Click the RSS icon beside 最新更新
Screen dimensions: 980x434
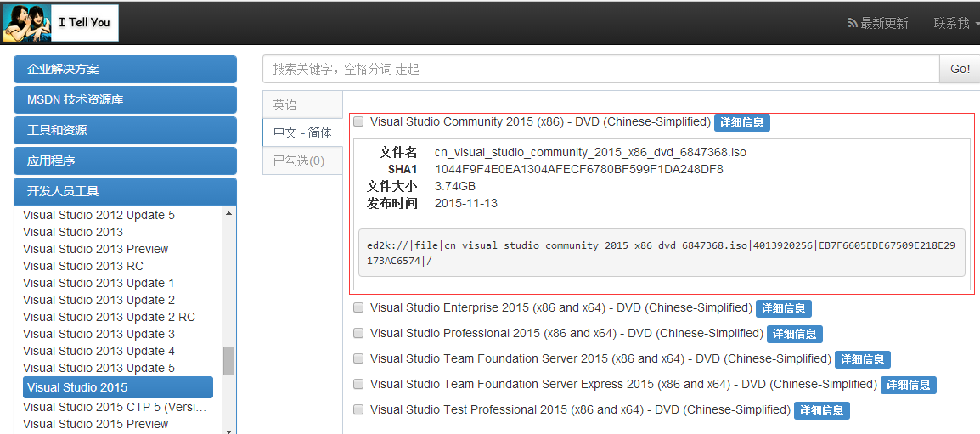click(853, 24)
